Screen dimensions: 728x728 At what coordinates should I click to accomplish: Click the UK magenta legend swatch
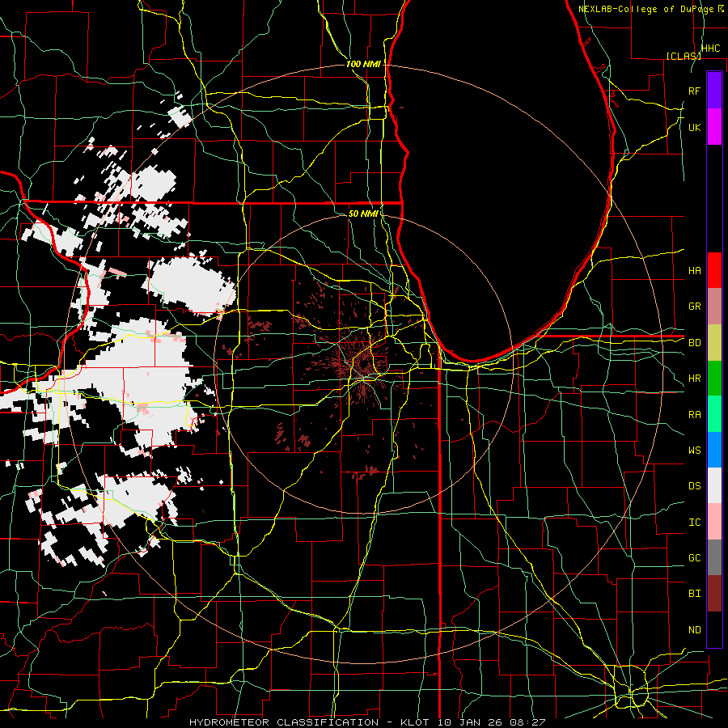pos(714,126)
